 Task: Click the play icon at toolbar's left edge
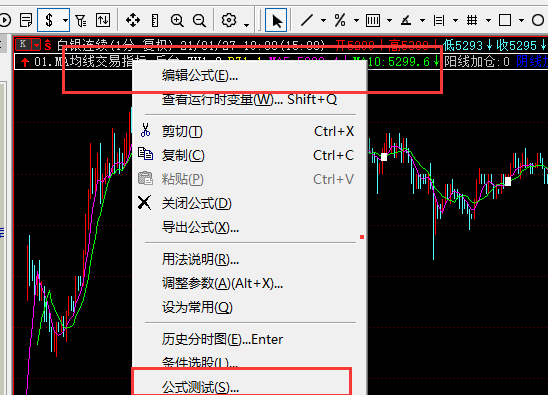tap(5, 20)
